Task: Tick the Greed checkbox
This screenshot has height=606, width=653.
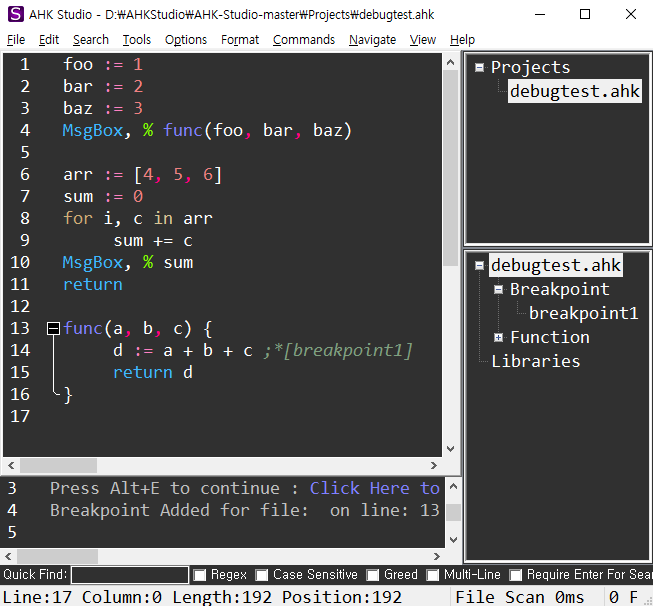Action: [x=373, y=575]
